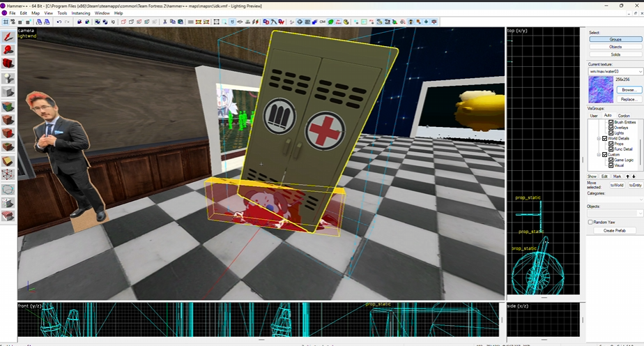Click the Create Prefab button

click(x=615, y=230)
